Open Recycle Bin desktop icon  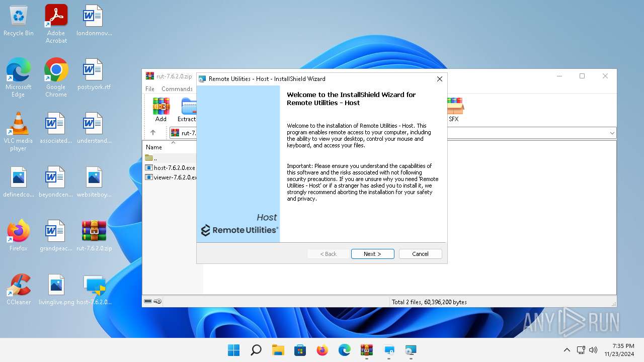tap(19, 21)
